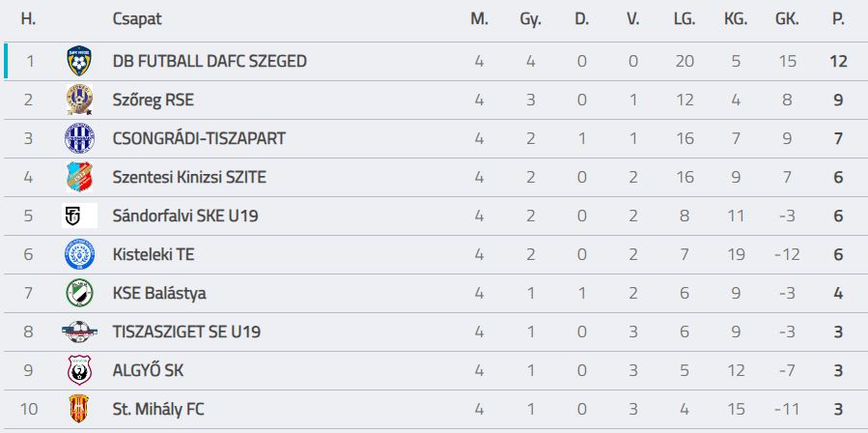Click the Algyő SK club logo
868x433 pixels.
click(x=79, y=370)
